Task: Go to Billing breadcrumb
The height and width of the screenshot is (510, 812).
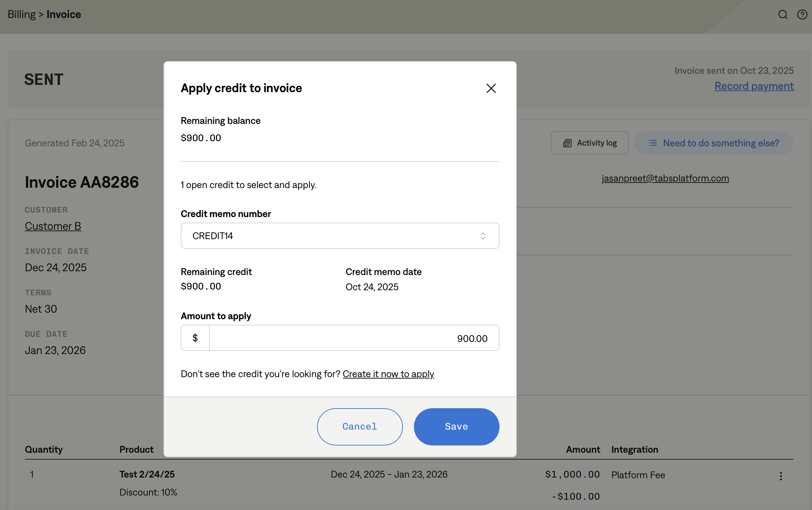Action: click(x=21, y=14)
